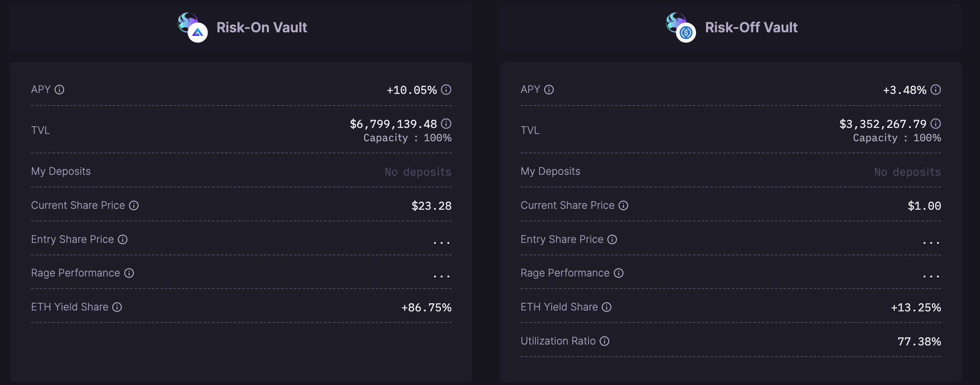Screen dimensions: 980x385
Task: Click the Utilization Ratio info icon
Action: point(604,341)
